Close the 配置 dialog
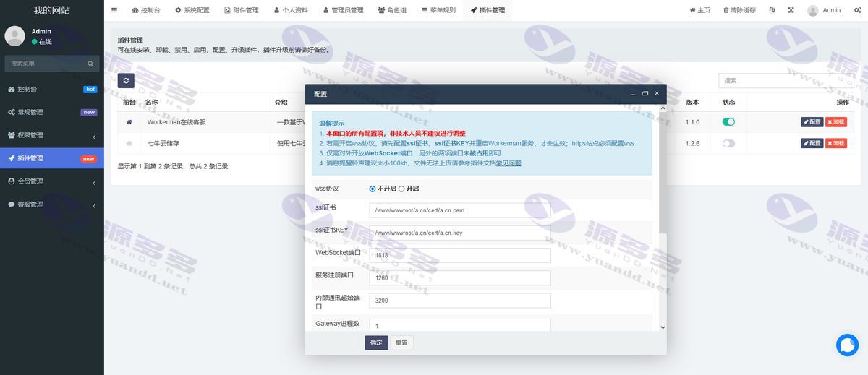The height and width of the screenshot is (375, 868). (x=657, y=94)
